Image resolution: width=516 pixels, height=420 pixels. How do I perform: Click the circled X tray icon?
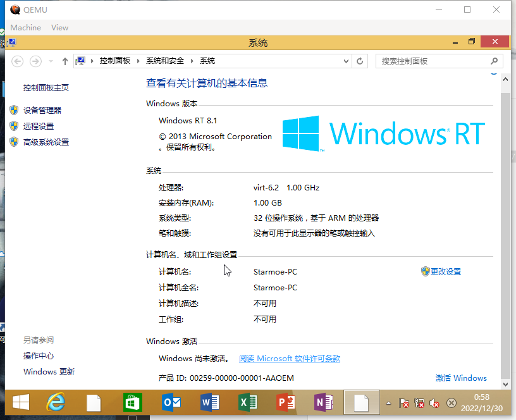(451, 403)
